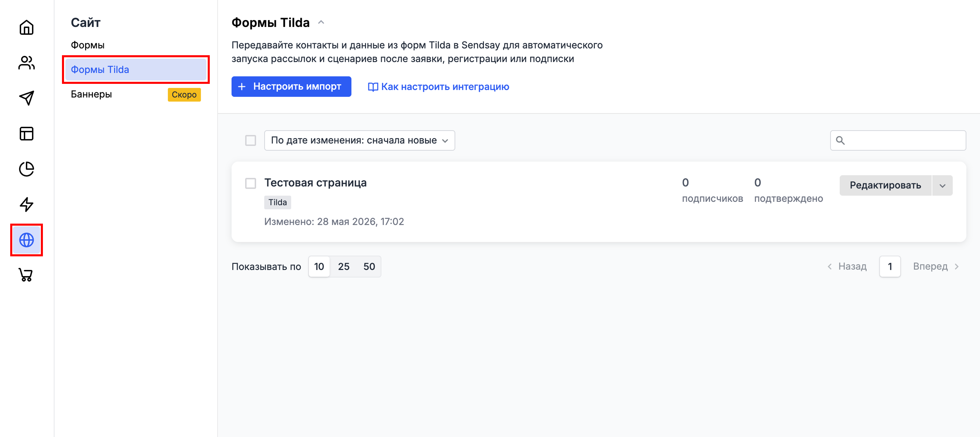Show 25 items per page

tap(344, 267)
